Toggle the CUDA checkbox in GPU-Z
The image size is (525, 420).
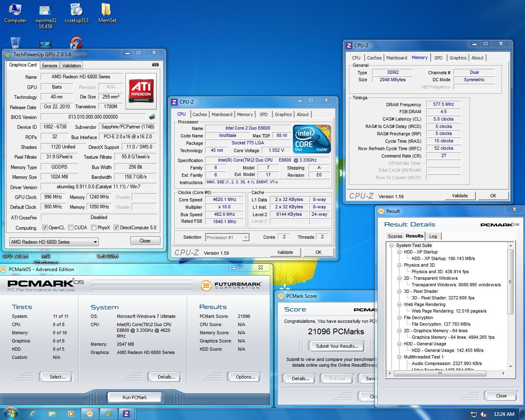(x=71, y=228)
